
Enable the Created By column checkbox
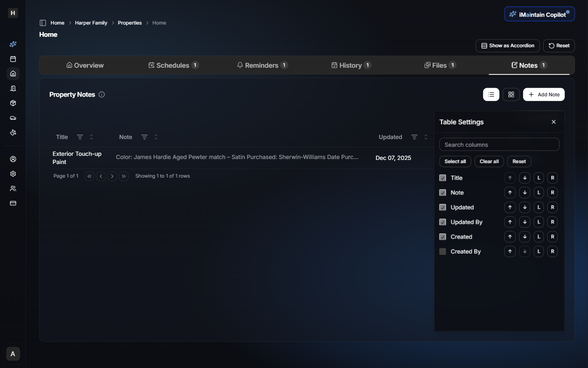click(x=443, y=252)
